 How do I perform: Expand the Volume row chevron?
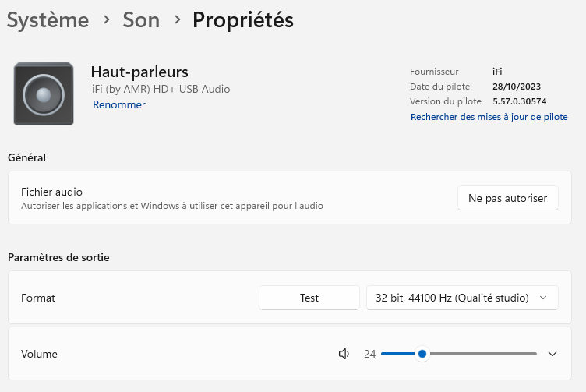click(552, 354)
